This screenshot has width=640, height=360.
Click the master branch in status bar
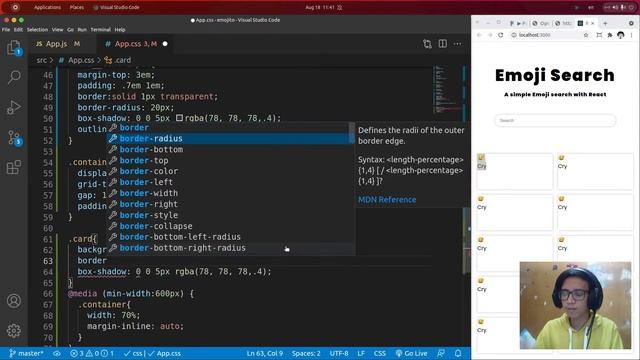click(26, 353)
